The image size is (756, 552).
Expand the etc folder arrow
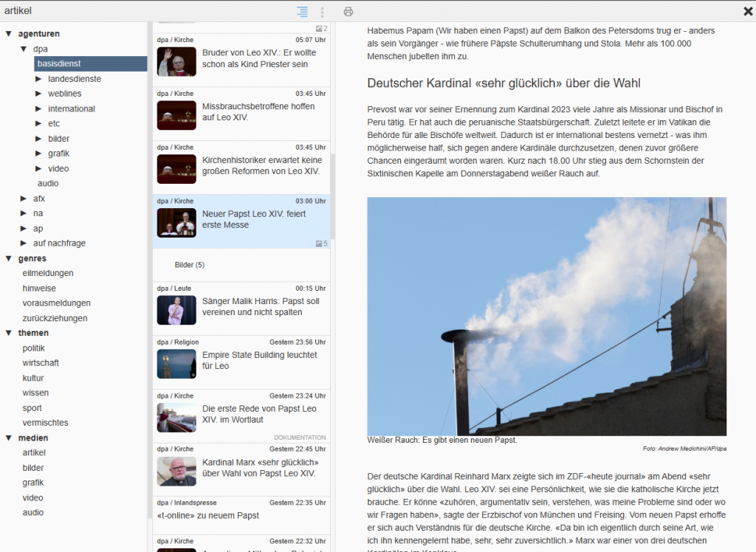[x=38, y=123]
